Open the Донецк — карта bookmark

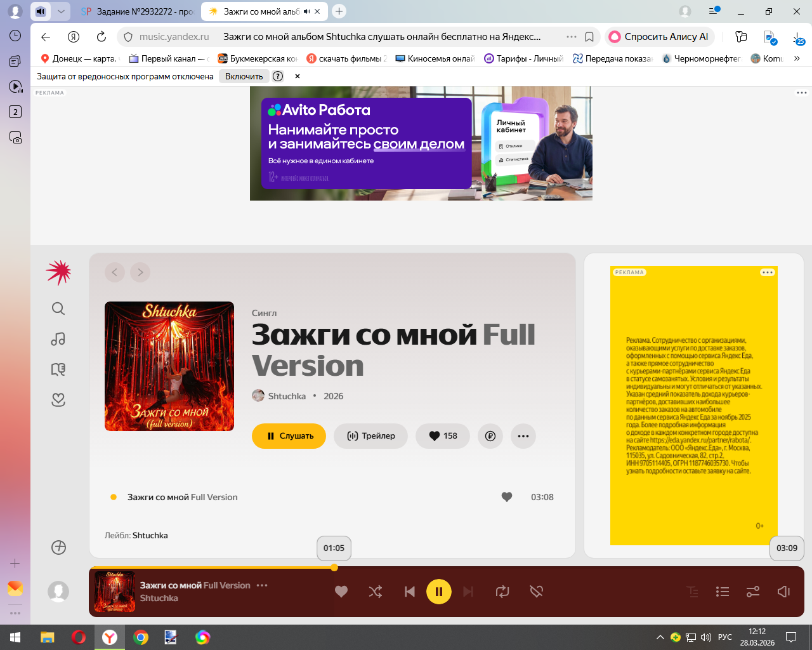click(79, 58)
